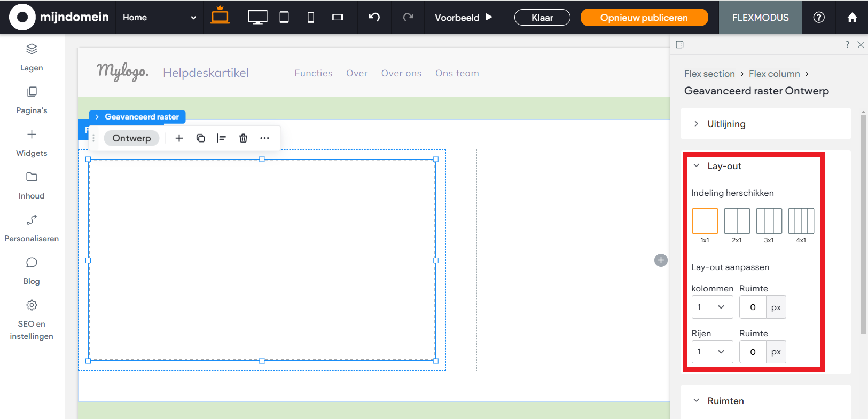868x419 pixels.
Task: Open the Over menu item
Action: click(357, 73)
